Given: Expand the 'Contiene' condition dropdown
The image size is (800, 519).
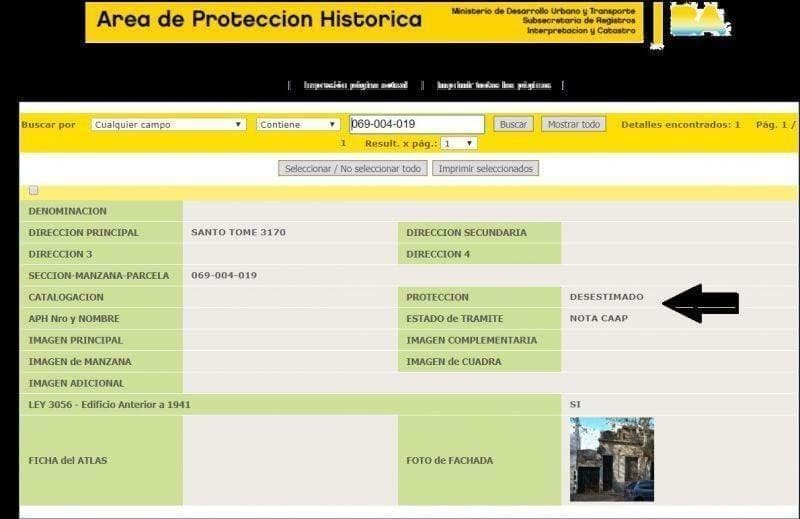Looking at the screenshot, I should (298, 125).
